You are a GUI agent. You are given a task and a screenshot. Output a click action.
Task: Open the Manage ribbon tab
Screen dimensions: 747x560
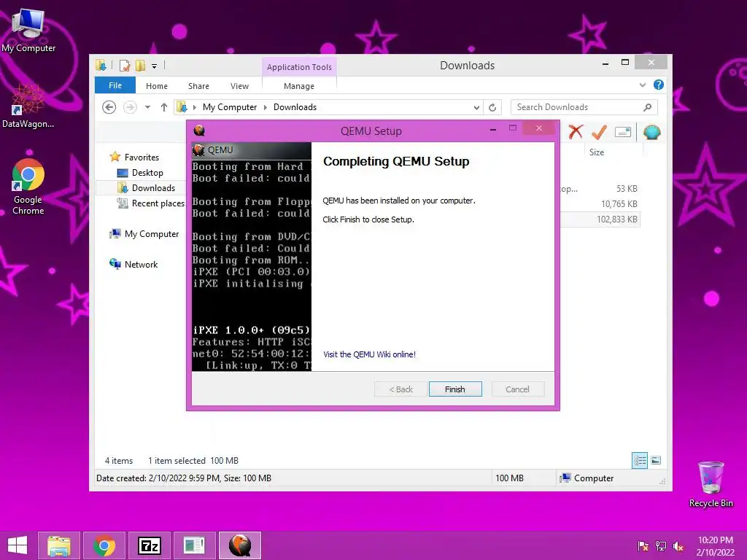pos(298,86)
